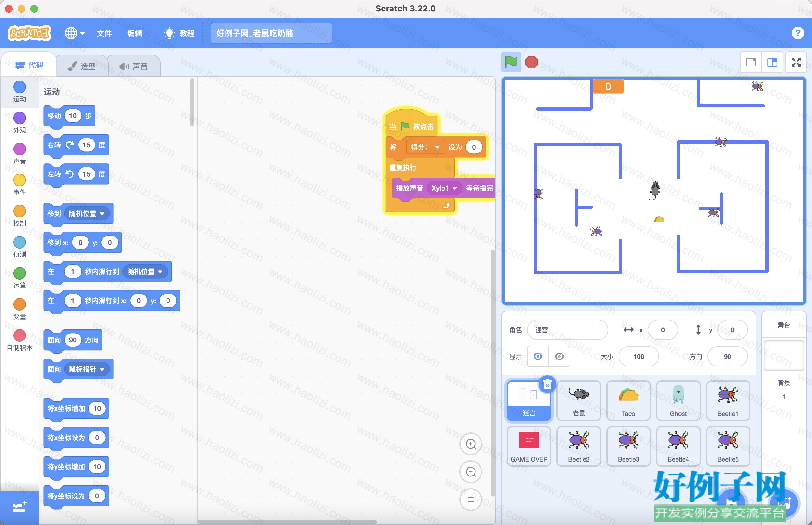Click the 方向 direction field

727,356
